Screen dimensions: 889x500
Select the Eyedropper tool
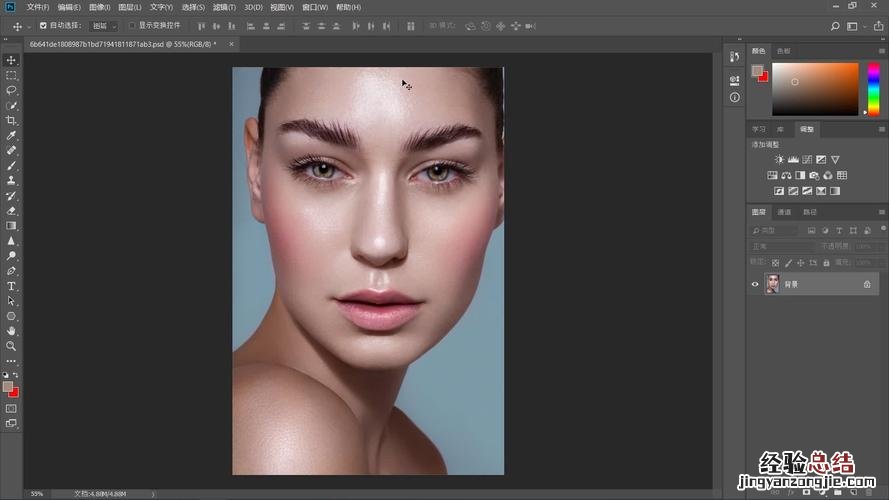pos(11,135)
